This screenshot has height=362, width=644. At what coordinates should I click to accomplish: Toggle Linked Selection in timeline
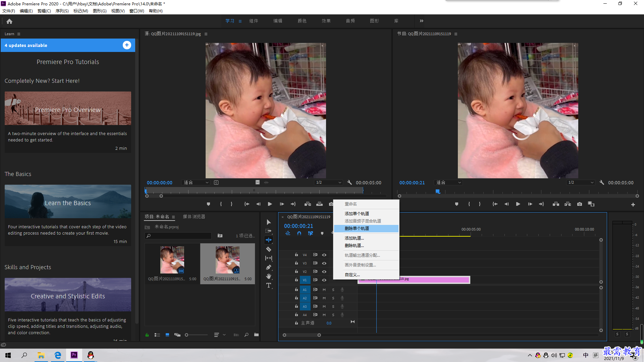tap(311, 233)
